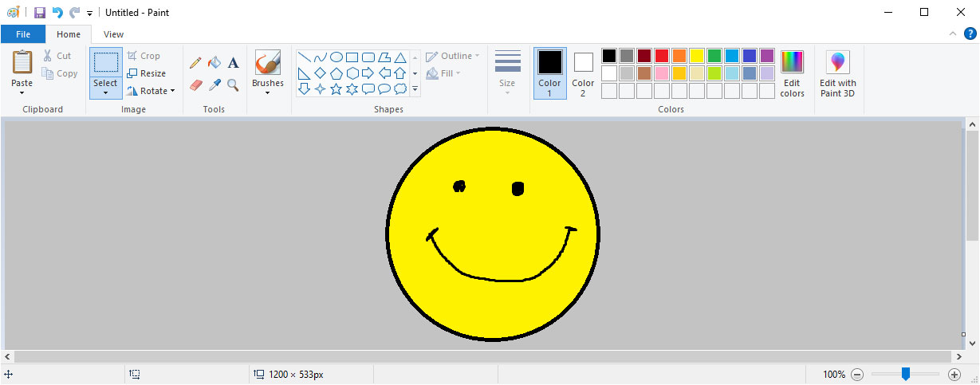Viewport: 980px width, 385px height.
Task: Choose the Down arrow shape
Action: pos(305,89)
